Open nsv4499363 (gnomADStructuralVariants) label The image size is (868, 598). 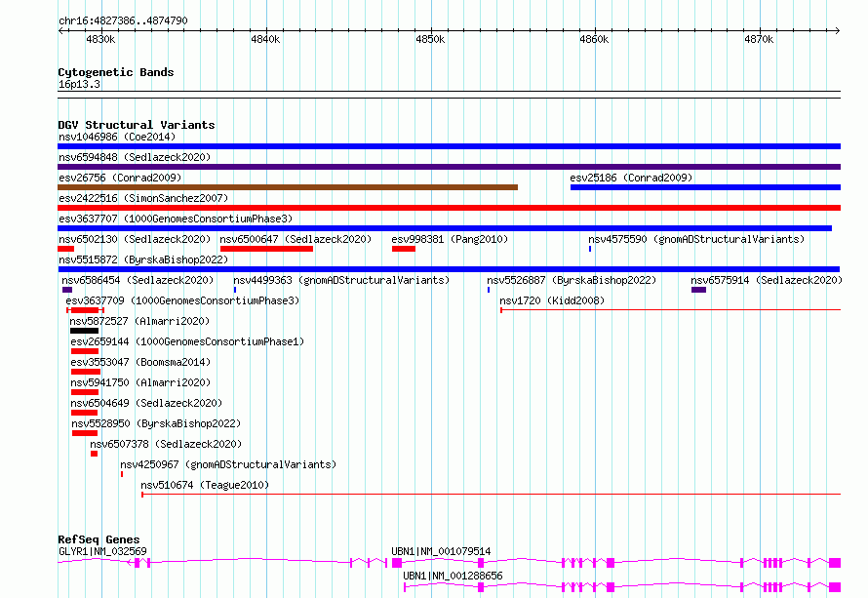point(341,280)
